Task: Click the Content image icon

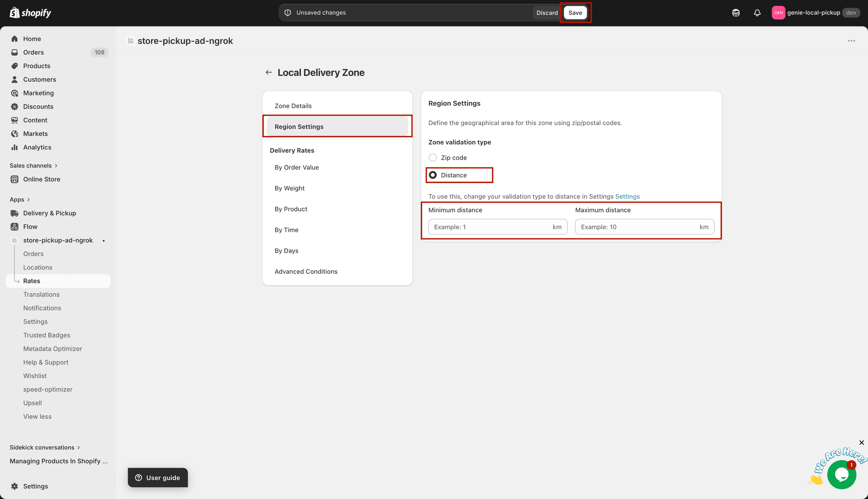Action: [14, 120]
